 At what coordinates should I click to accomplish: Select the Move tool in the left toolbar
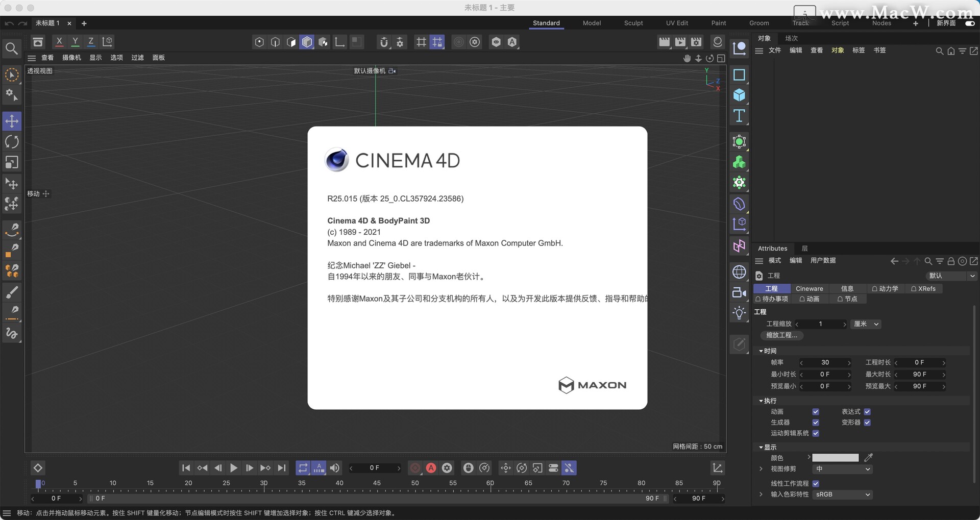pos(11,121)
